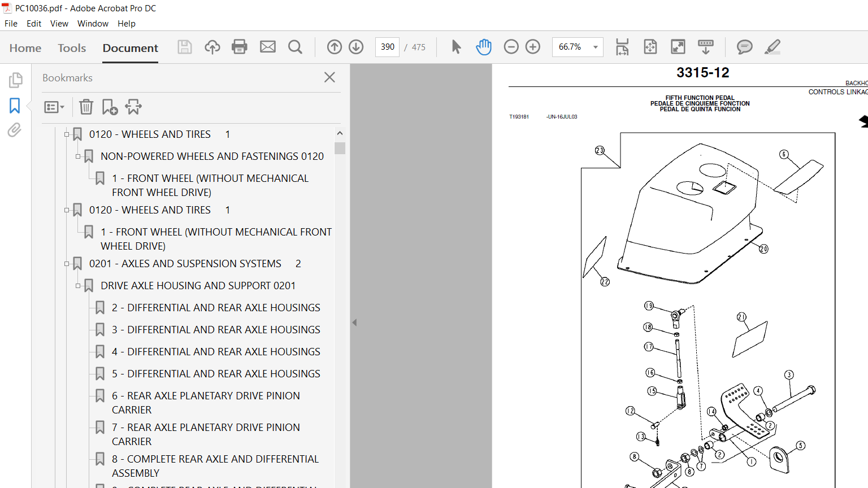
Task: Open the File menu
Action: pos(11,24)
